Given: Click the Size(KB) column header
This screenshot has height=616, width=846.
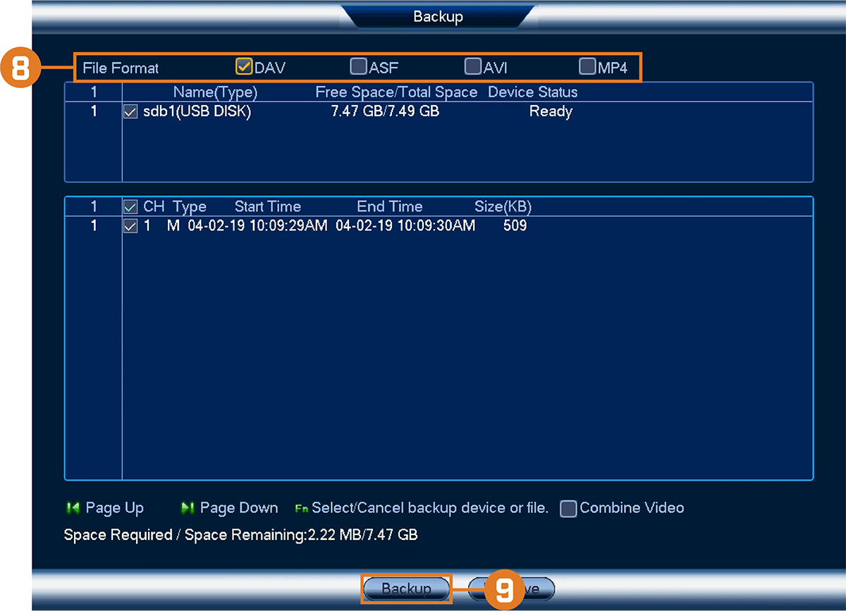Looking at the screenshot, I should coord(503,207).
